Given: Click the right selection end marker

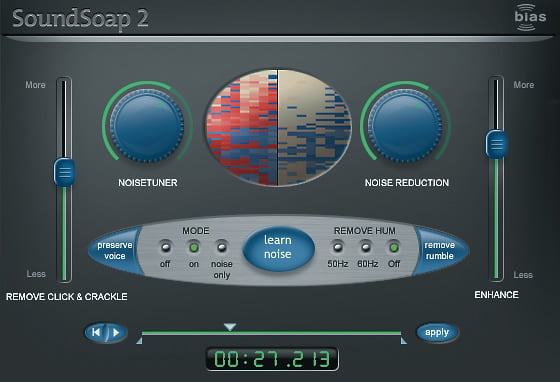Looking at the screenshot, I should point(404,341).
